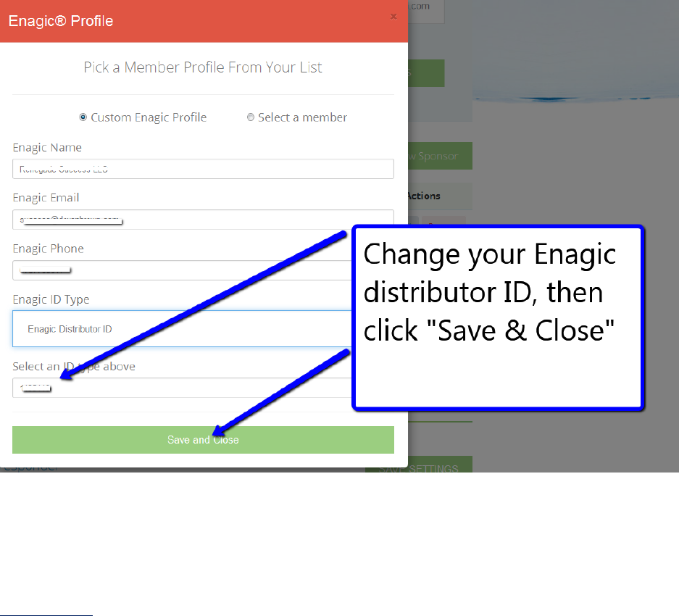
Task: Click the Actions column header in background
Action: 424,196
